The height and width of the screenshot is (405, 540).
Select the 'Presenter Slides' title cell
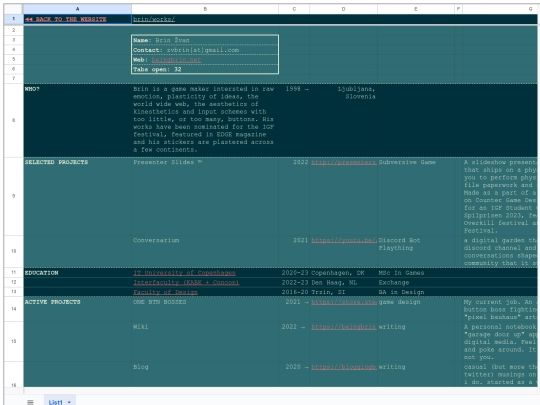point(205,196)
